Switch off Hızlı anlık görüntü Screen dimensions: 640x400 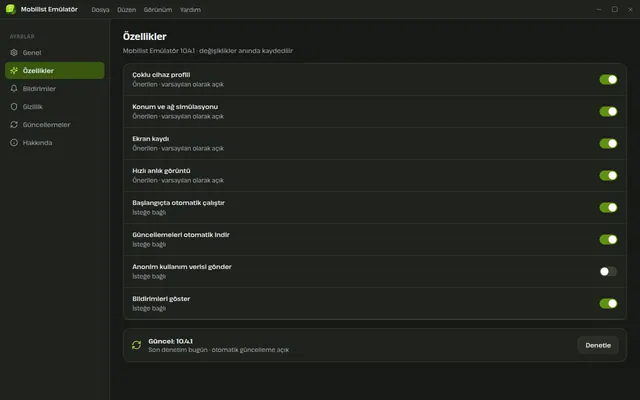608,176
